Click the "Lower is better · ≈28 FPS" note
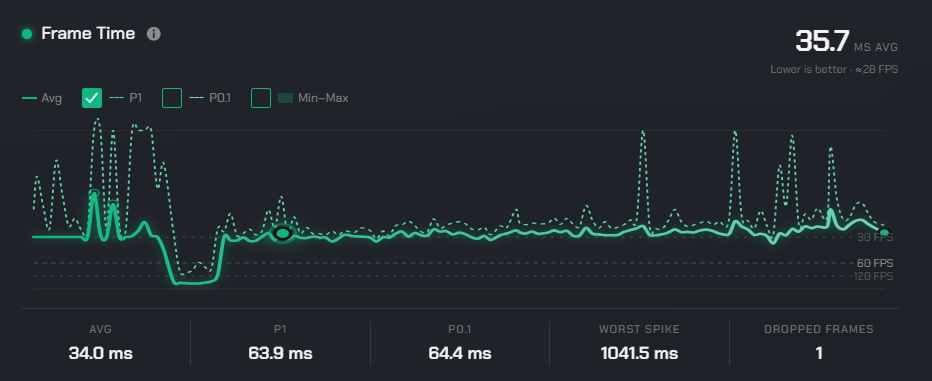 [x=834, y=70]
